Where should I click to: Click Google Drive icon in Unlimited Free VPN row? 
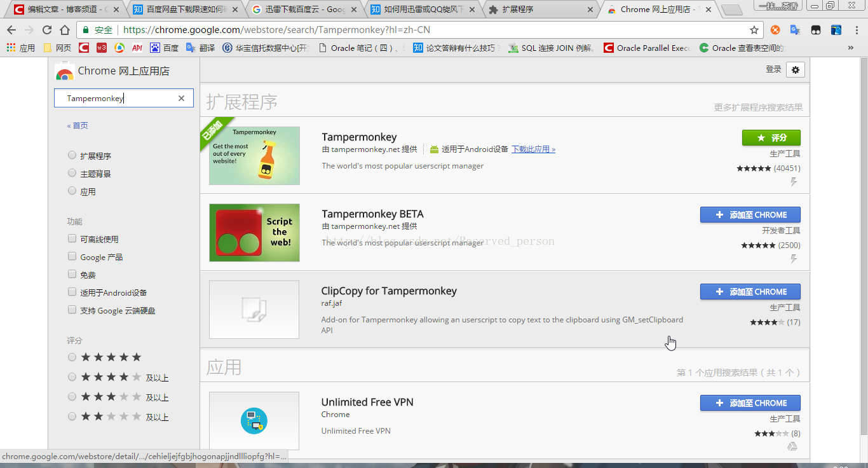(x=792, y=448)
